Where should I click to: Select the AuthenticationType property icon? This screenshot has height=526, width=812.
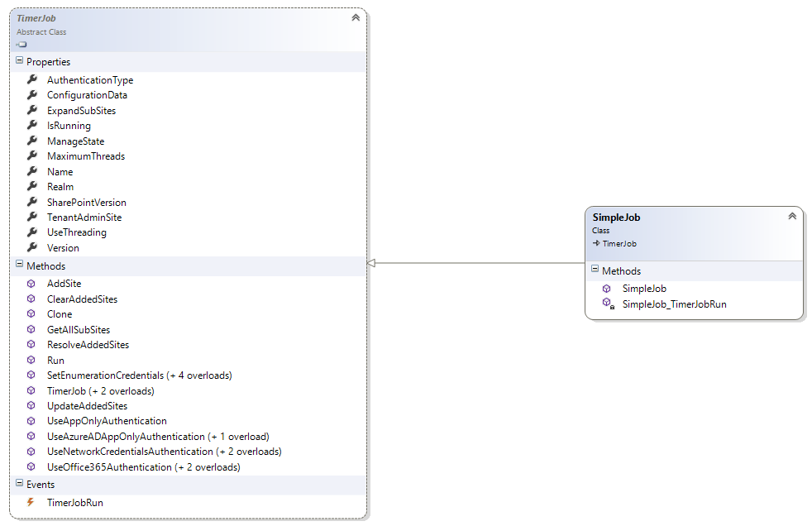(33, 79)
